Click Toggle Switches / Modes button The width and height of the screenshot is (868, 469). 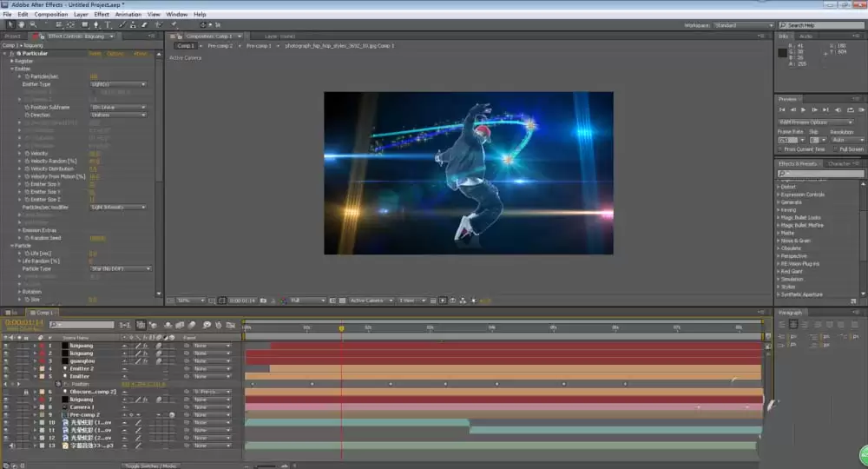click(150, 466)
